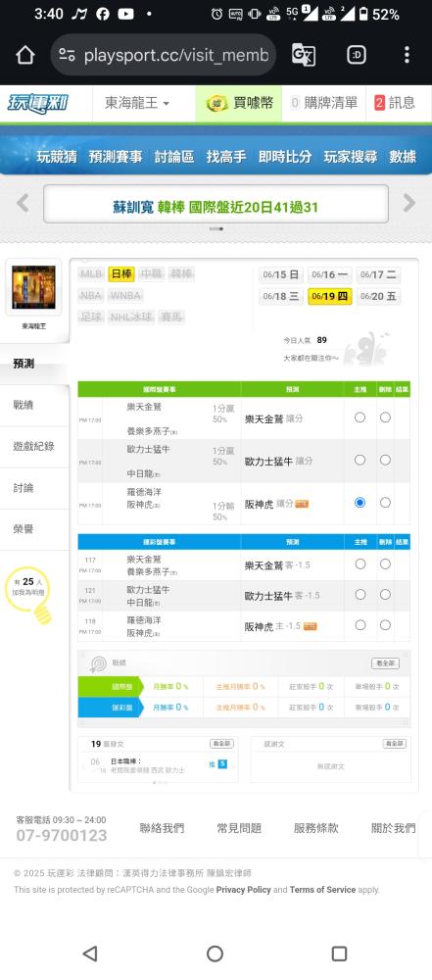The image size is (432, 980).
Task: Open the browser tab switcher icon
Action: (x=357, y=55)
